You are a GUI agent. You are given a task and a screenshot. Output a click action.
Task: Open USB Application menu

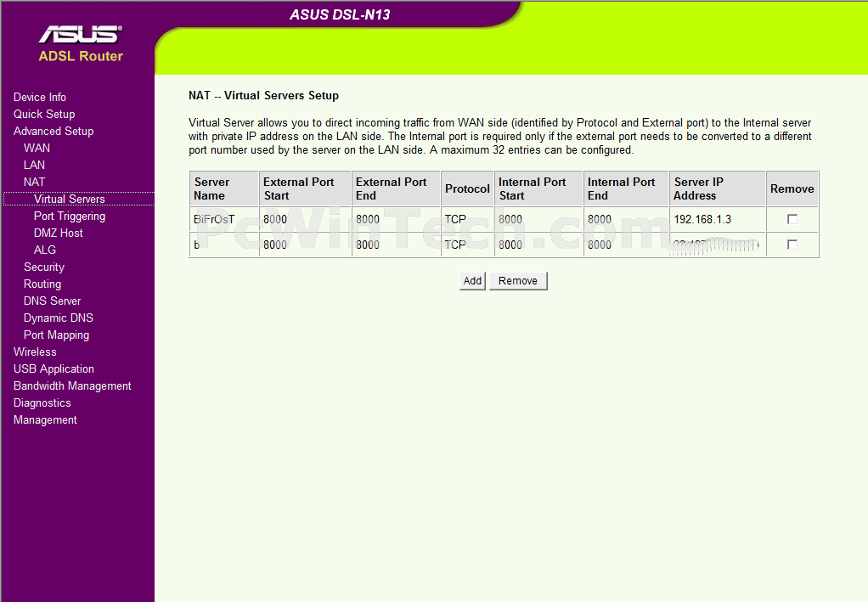coord(54,369)
